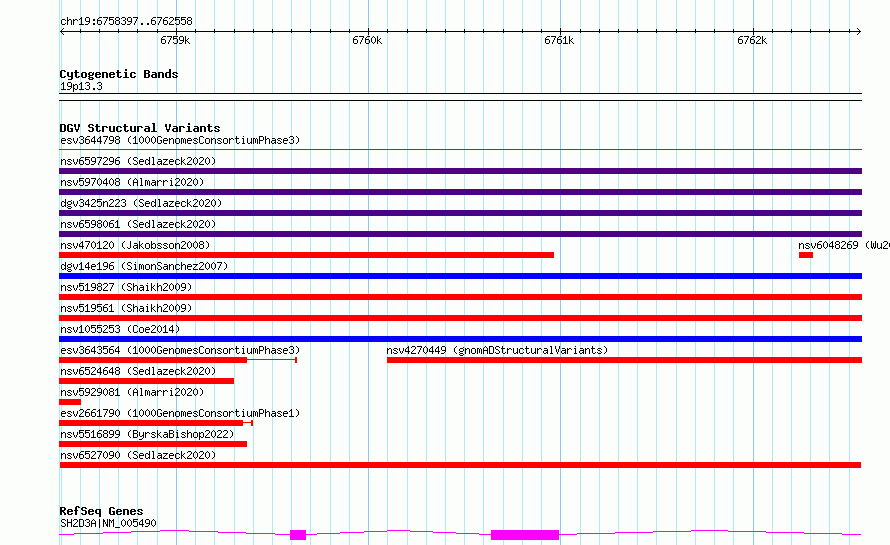
Task: Select the short nsv5929081 Almarri2020 bar
Action: (x=70, y=402)
